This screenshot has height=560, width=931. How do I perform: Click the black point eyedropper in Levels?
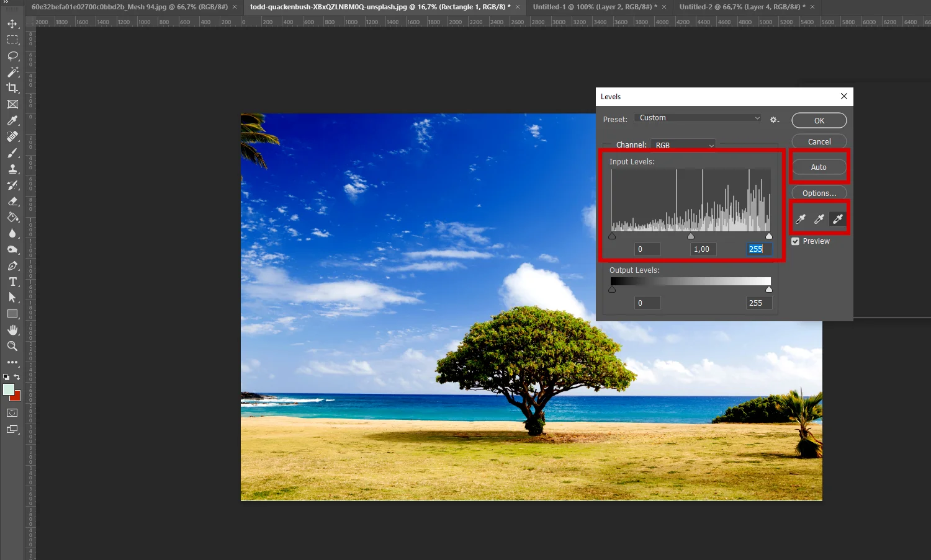click(801, 219)
